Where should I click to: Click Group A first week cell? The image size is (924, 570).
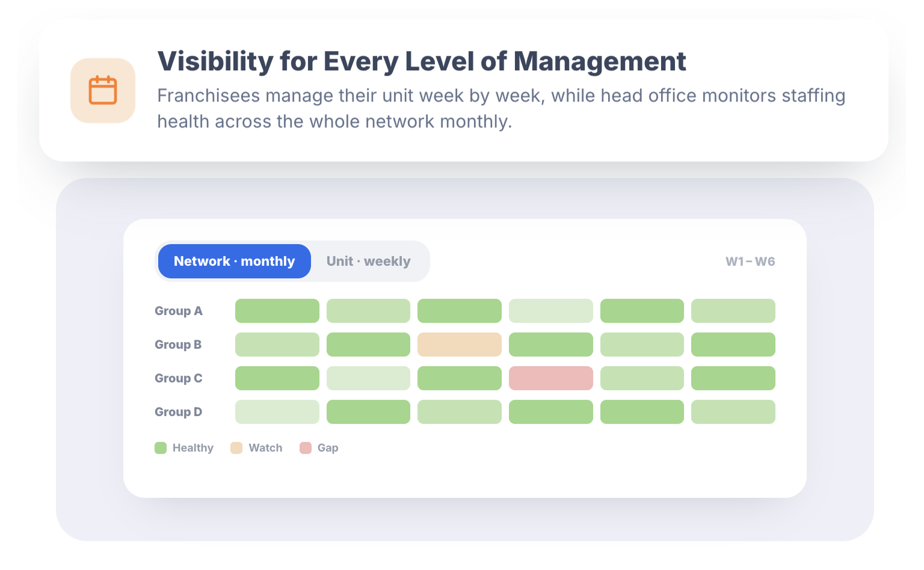coord(277,311)
